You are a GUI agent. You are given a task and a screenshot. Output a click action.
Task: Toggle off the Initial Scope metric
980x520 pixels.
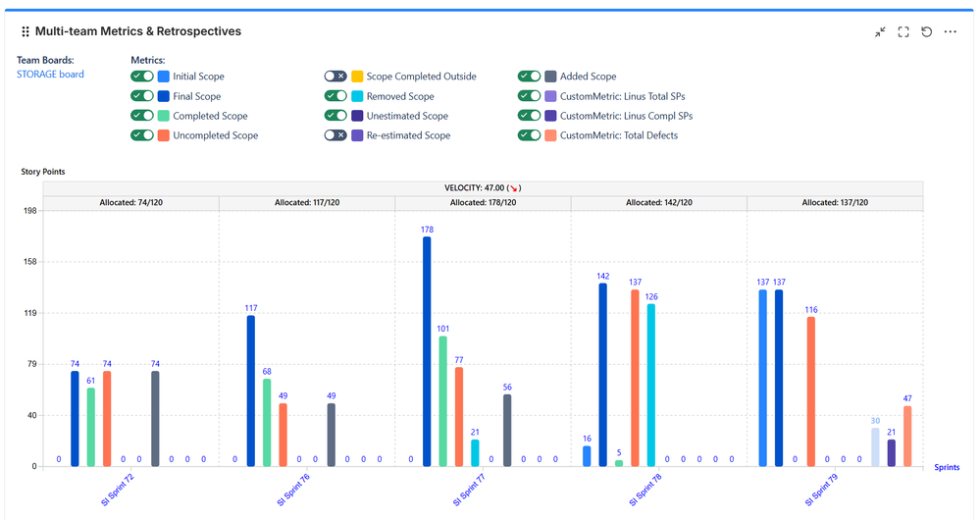142,77
